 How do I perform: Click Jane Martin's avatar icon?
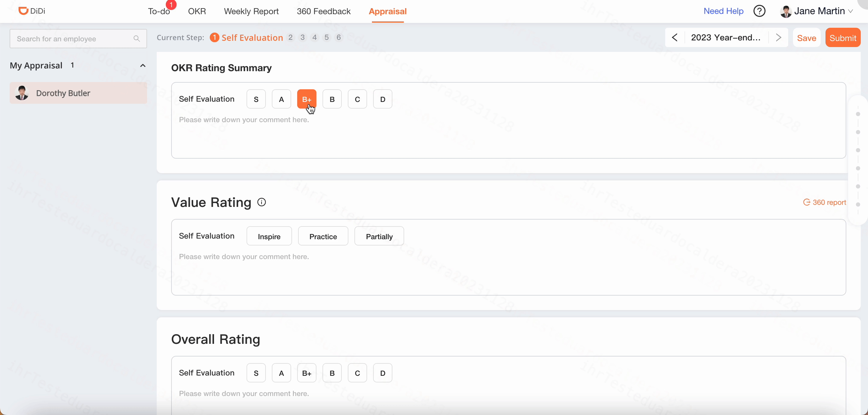pos(786,11)
